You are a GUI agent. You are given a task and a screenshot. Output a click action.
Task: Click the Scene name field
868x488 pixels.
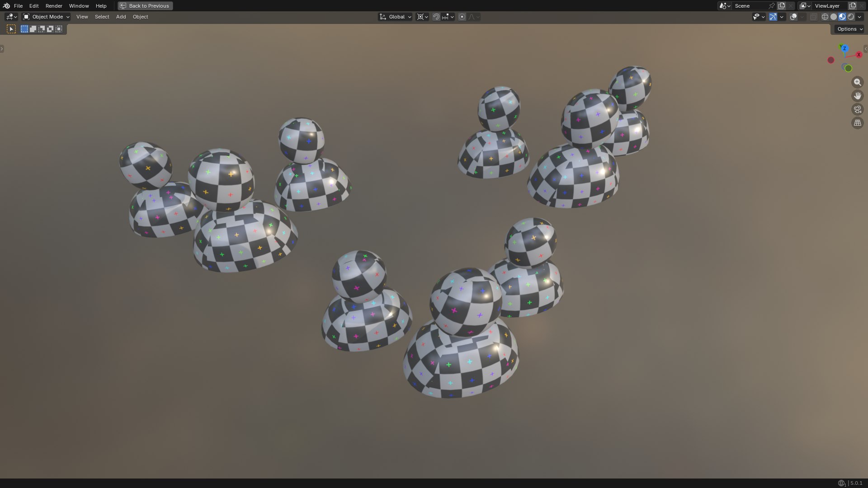750,6
